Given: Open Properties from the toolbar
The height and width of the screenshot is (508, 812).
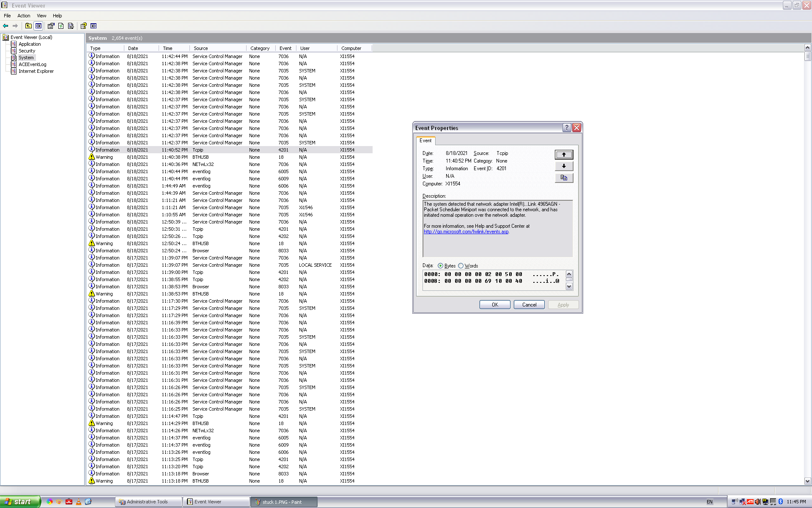Looking at the screenshot, I should [51, 26].
